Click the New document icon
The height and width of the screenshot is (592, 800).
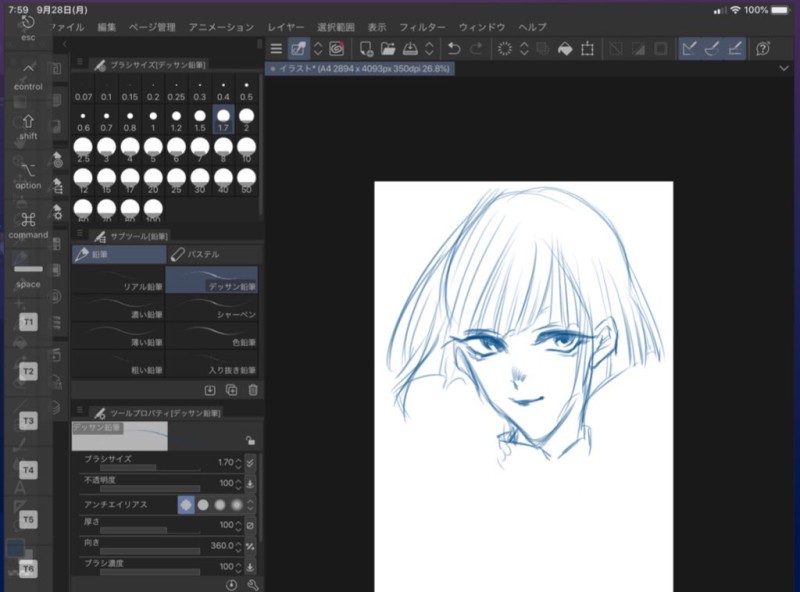click(x=366, y=48)
